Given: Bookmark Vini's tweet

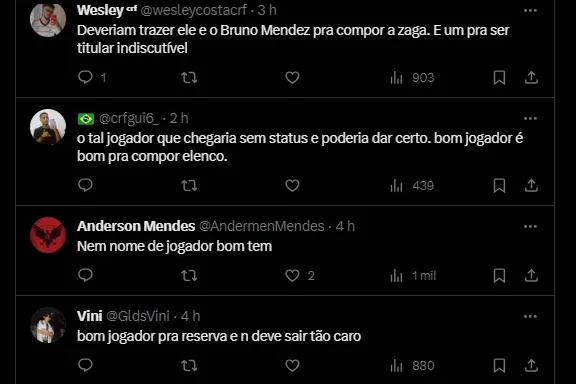Looking at the screenshot, I should [499, 366].
